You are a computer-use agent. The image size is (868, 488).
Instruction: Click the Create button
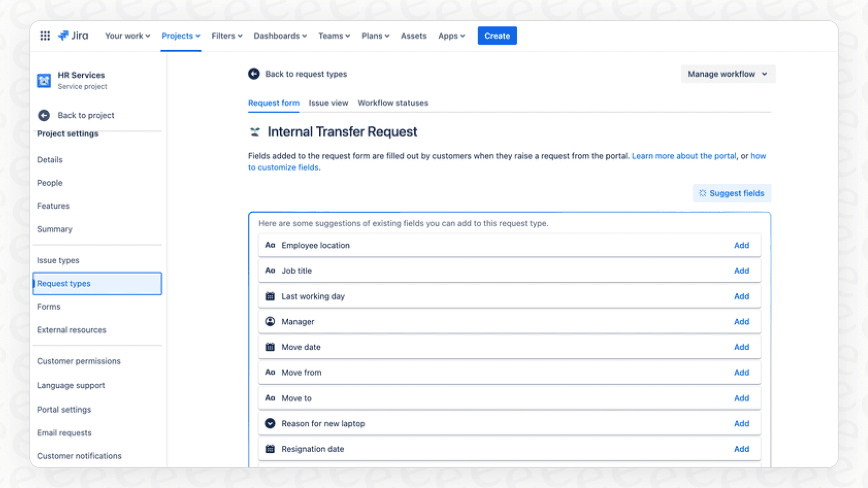(x=497, y=36)
